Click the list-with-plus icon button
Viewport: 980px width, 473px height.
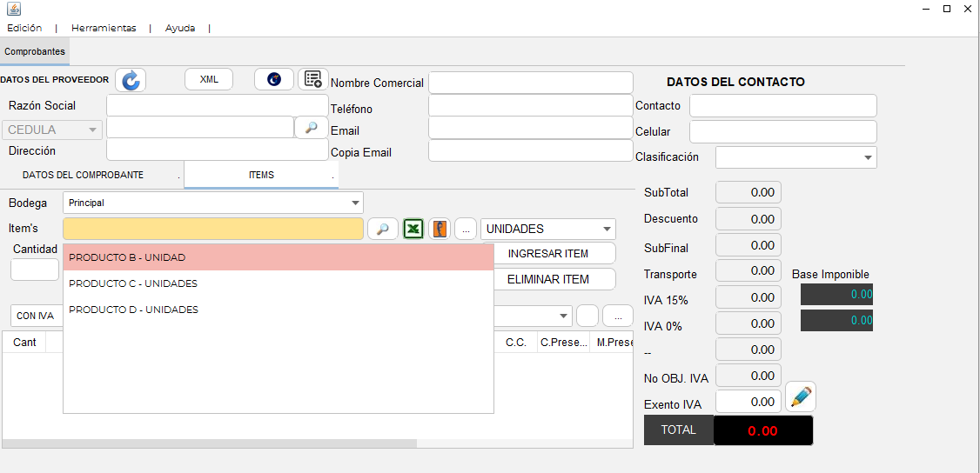(x=313, y=79)
